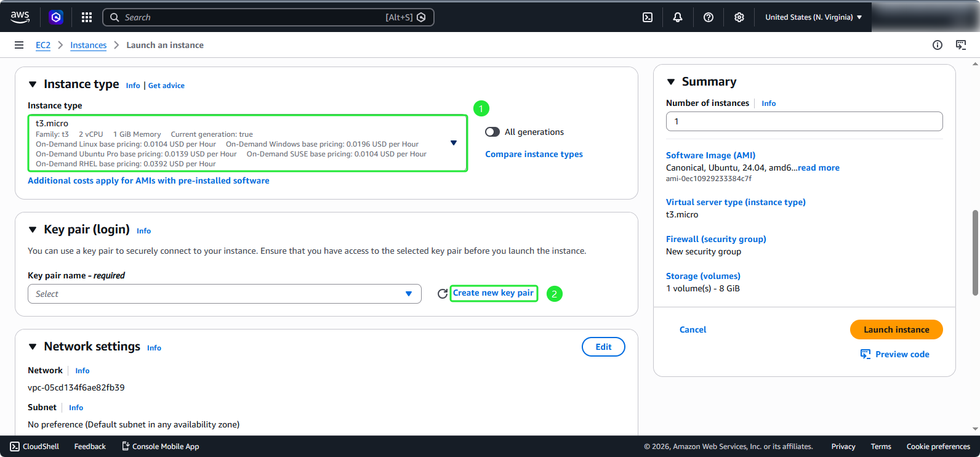980x457 pixels.
Task: Open Console Mobile App link
Action: 160,447
